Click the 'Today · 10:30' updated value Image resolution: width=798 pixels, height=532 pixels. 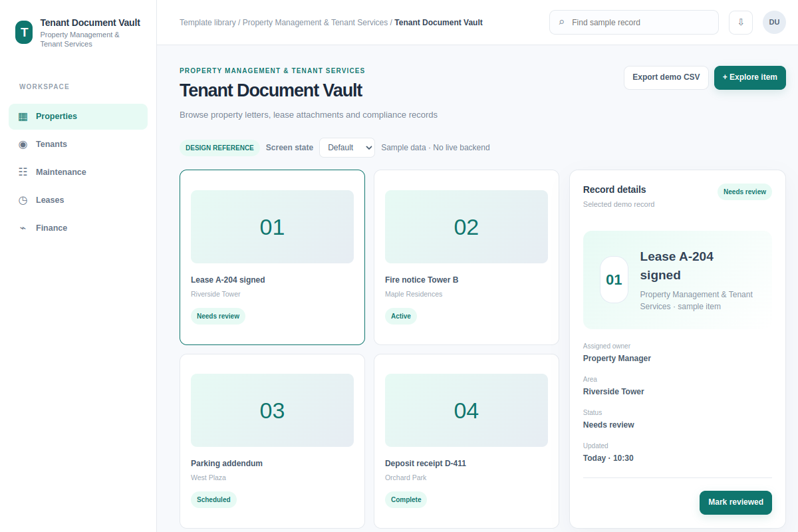(608, 458)
